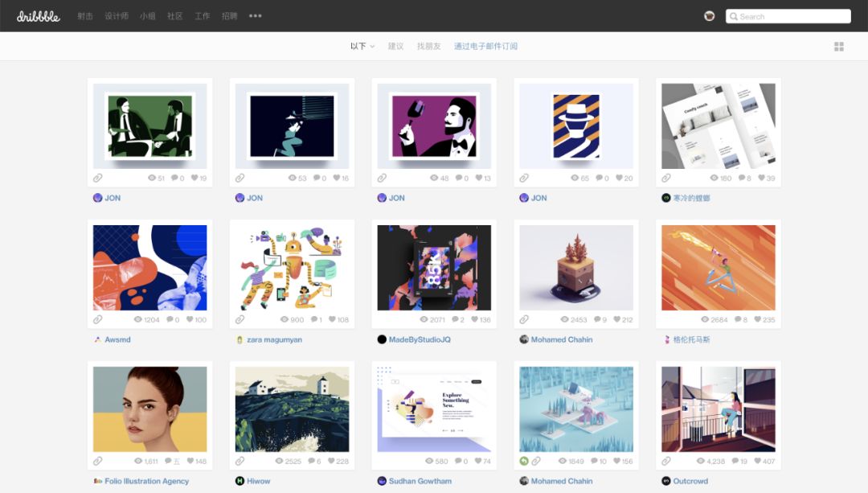This screenshot has width=868, height=493.
Task: Click green rebound icon on blue isometric shot
Action: click(x=524, y=461)
